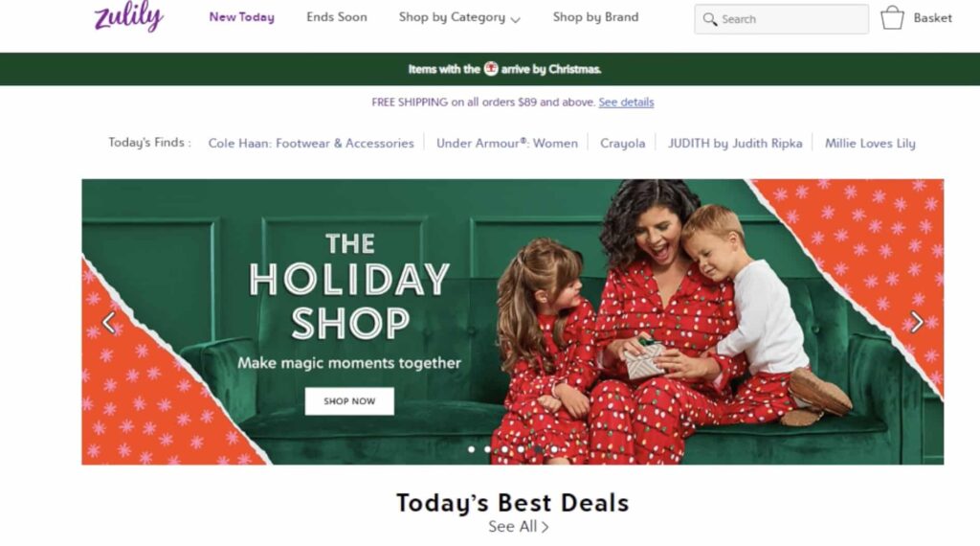Screen dimensions: 980x546
Task: Click the Zulily logo
Action: pos(129,16)
